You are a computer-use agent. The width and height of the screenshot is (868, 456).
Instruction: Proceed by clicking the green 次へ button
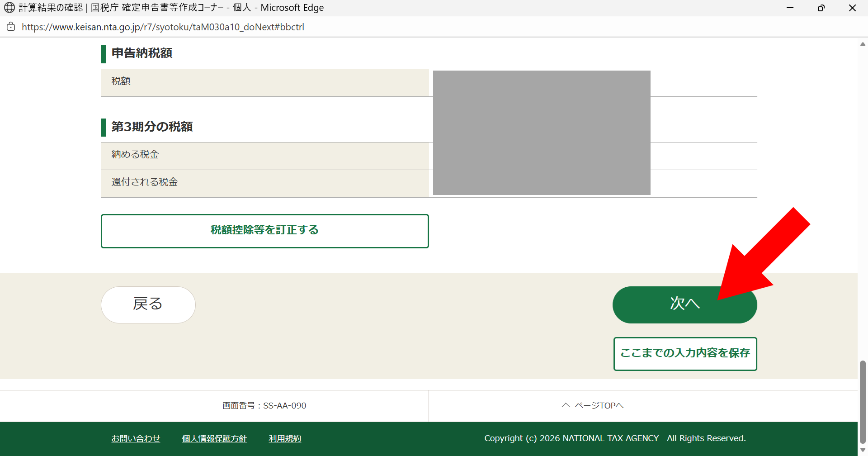[x=684, y=304]
